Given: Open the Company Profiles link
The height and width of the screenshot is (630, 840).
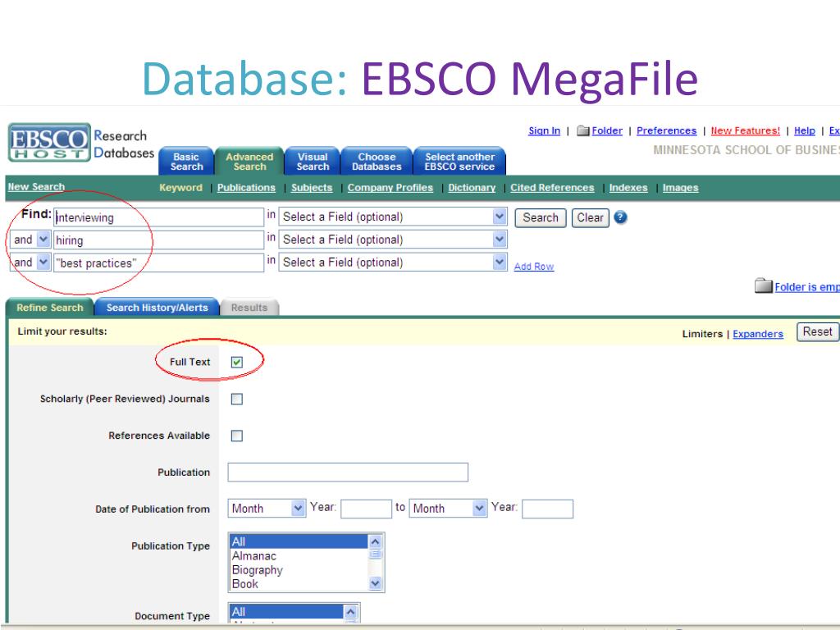Looking at the screenshot, I should (390, 188).
